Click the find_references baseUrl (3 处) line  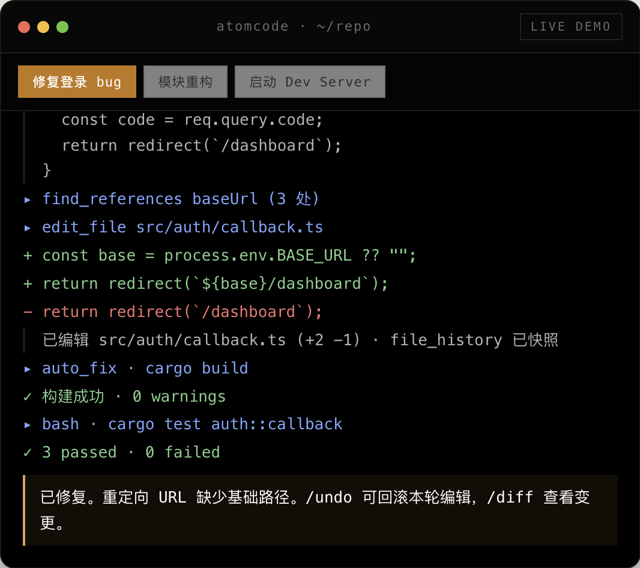coord(180,199)
